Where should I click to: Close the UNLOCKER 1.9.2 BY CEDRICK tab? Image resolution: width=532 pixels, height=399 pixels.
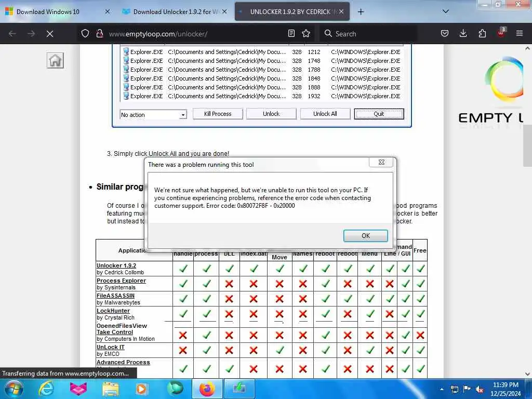click(341, 11)
